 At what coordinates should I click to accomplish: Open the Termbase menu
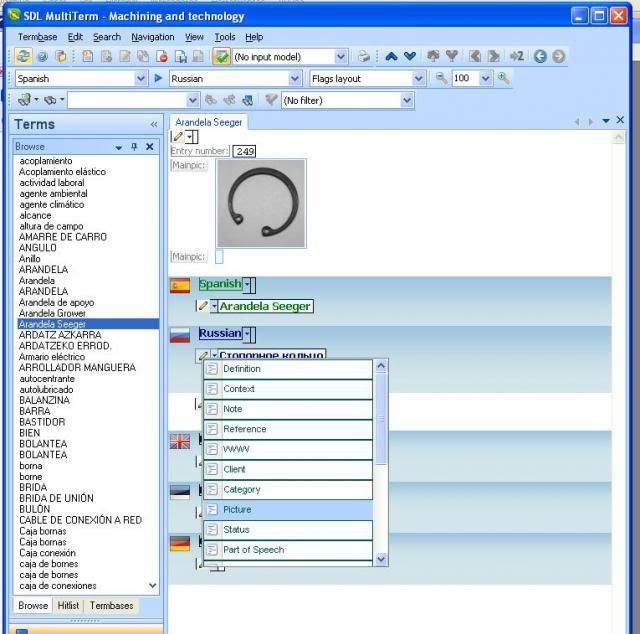[37, 37]
